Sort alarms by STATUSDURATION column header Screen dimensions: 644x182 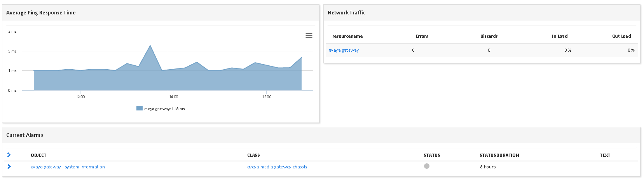[x=499, y=155]
